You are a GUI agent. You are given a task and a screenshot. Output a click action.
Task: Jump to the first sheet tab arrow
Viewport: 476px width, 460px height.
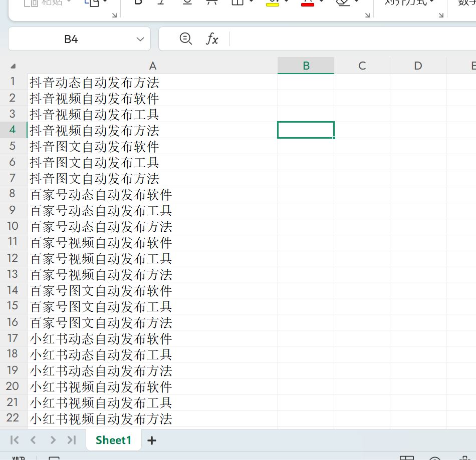(x=14, y=440)
